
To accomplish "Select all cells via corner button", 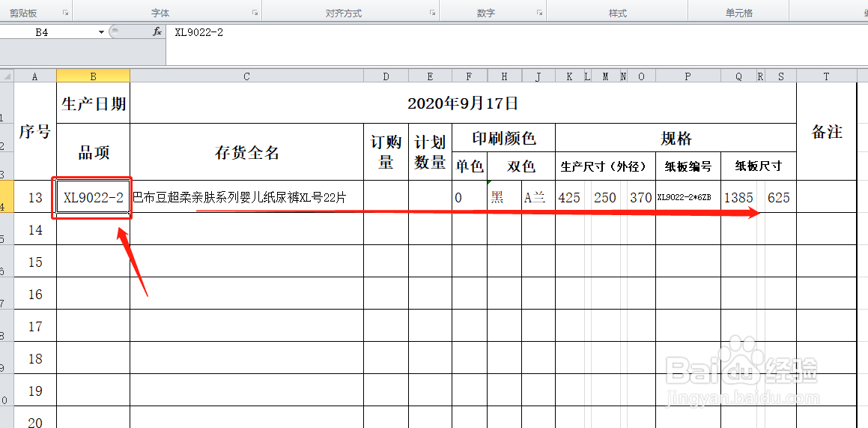I will (x=7, y=76).
